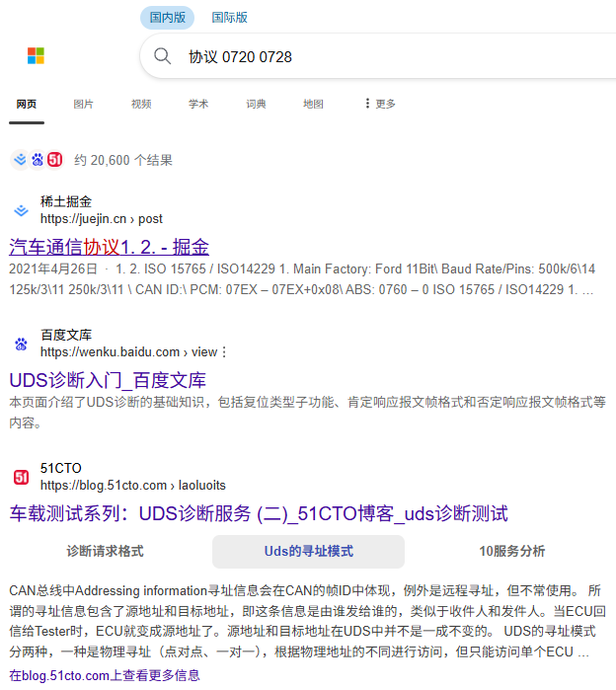Click the Baidu Wenku paw favicon
Image resolution: width=616 pixels, height=690 pixels.
(x=21, y=344)
